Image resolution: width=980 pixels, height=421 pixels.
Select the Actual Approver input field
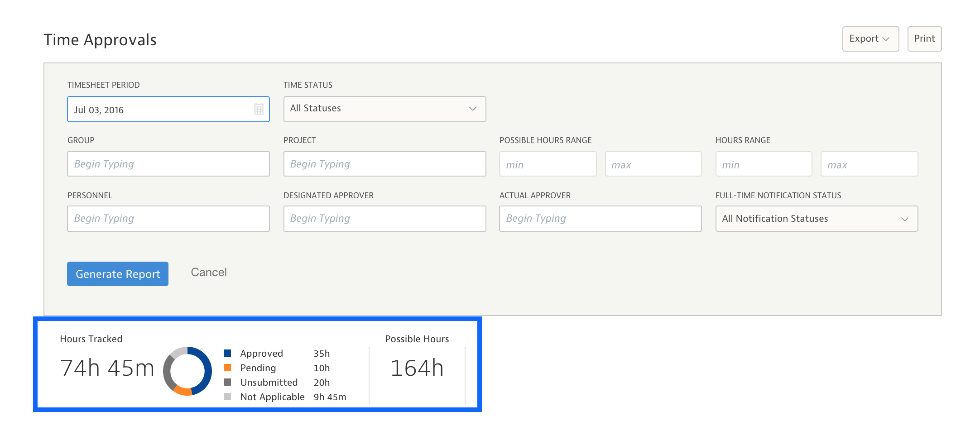(600, 219)
